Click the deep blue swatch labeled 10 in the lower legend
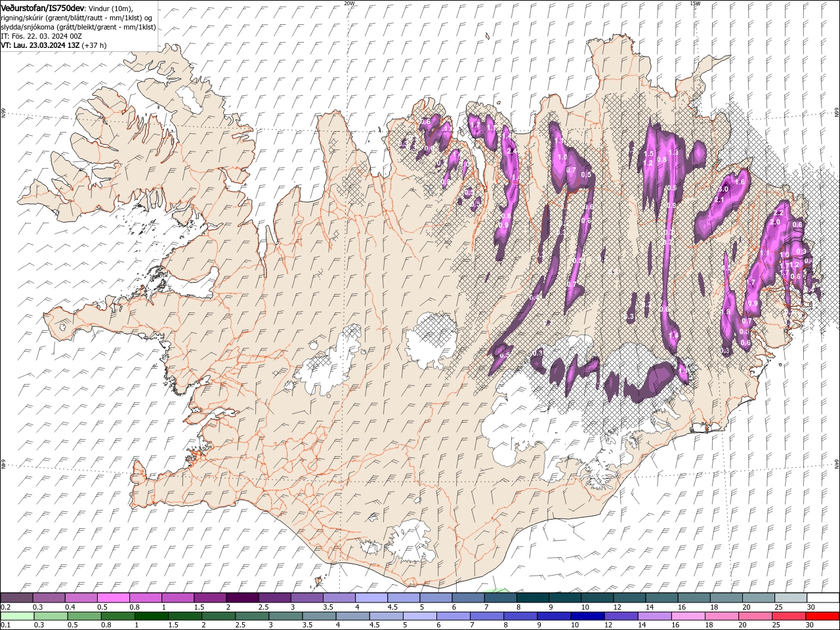 pos(587,616)
